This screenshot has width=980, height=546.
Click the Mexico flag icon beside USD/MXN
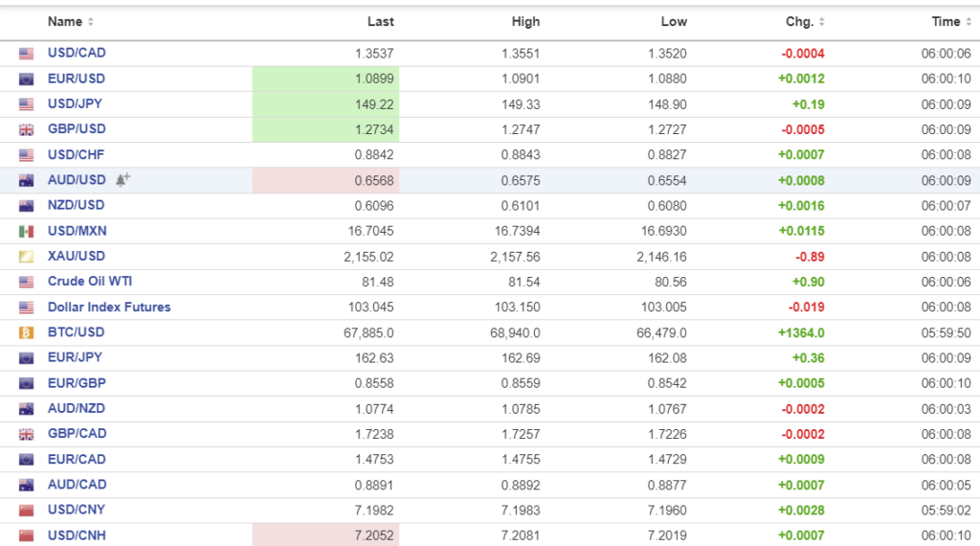[x=26, y=231]
